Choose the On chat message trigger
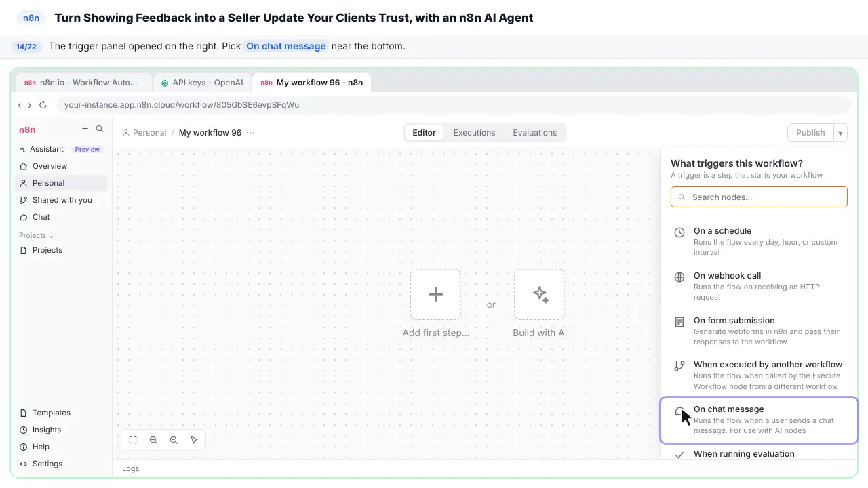The width and height of the screenshot is (868, 488). [759, 420]
